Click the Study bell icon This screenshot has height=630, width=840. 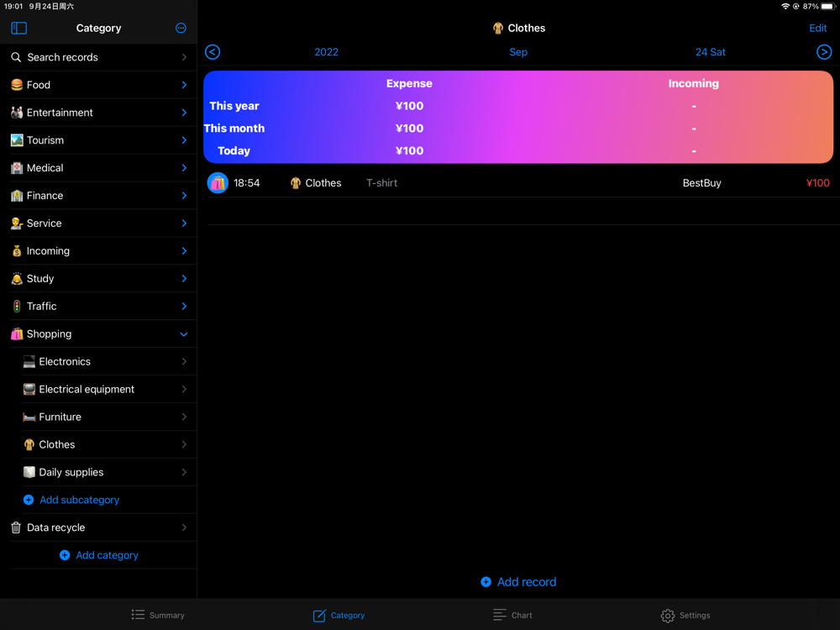pyautogui.click(x=17, y=279)
